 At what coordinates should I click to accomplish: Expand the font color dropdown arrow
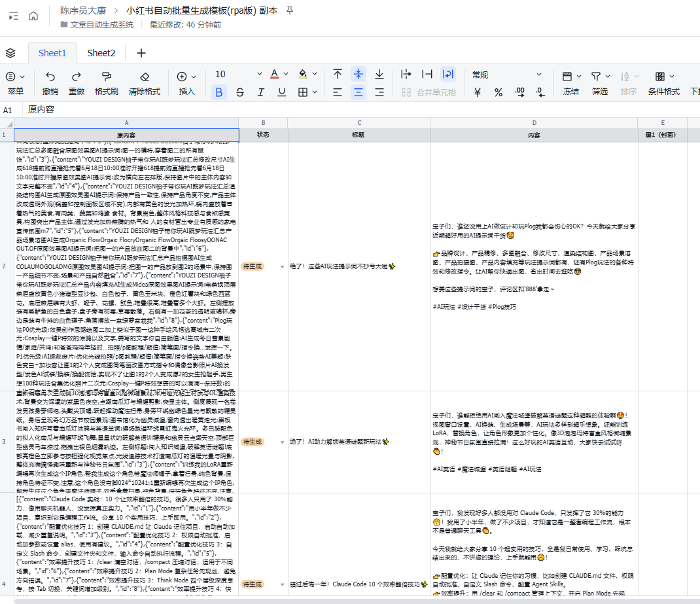(x=286, y=74)
